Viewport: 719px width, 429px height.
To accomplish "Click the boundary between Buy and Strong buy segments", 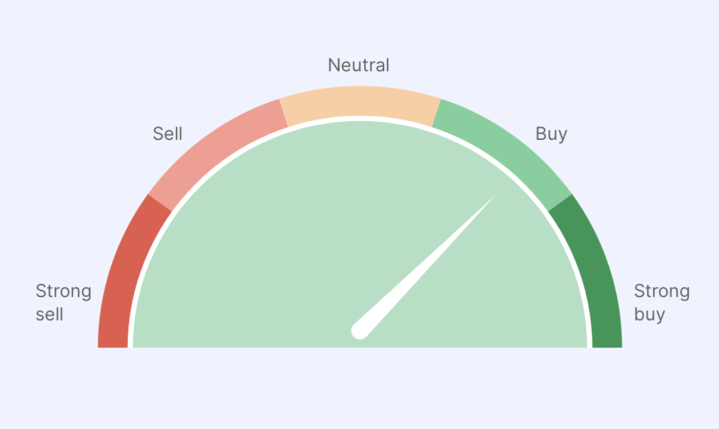I will tap(560, 203).
